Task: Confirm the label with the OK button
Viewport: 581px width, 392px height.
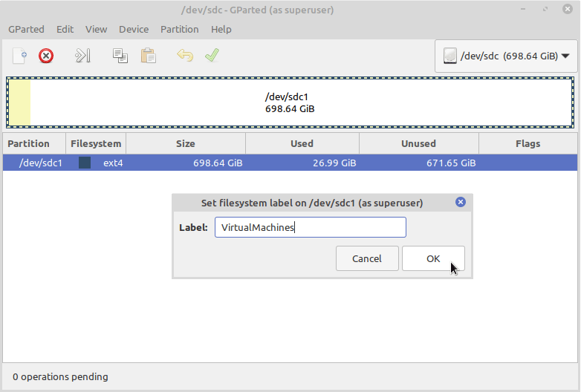Action: click(433, 258)
